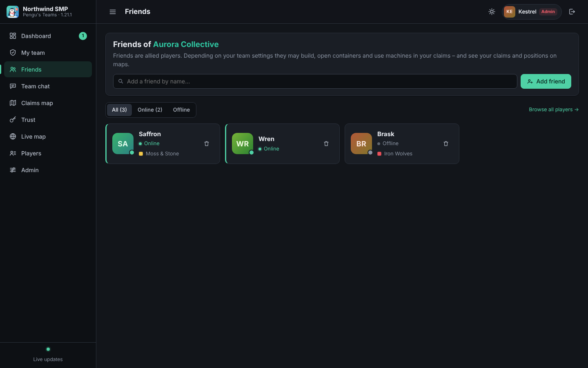Follow the Browse all players link
The height and width of the screenshot is (368, 588).
(x=554, y=110)
